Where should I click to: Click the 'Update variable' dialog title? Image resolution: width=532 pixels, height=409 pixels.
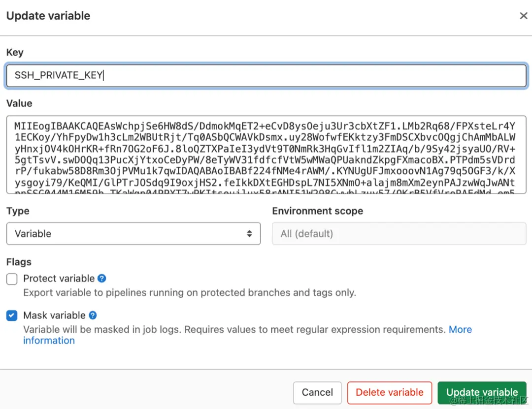click(48, 16)
